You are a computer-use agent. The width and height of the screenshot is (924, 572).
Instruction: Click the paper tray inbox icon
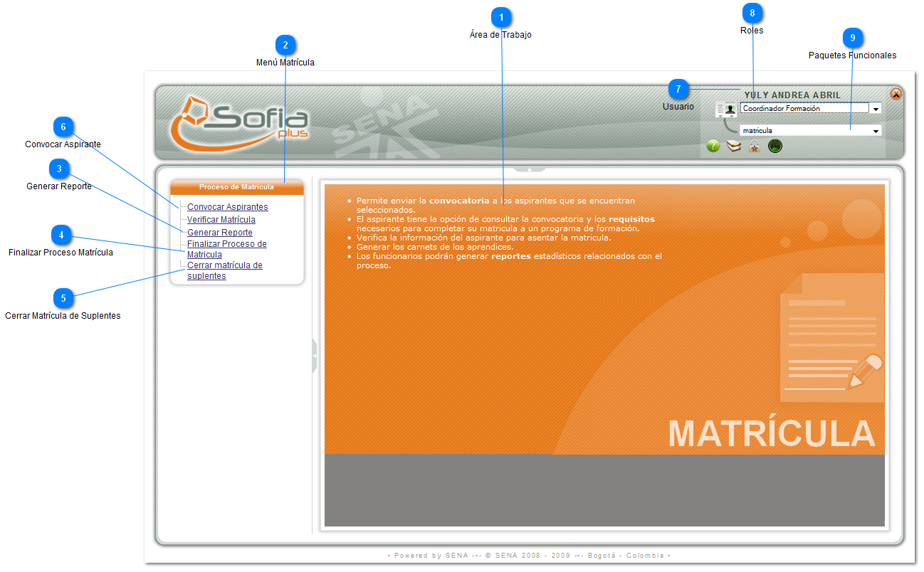pos(734,147)
